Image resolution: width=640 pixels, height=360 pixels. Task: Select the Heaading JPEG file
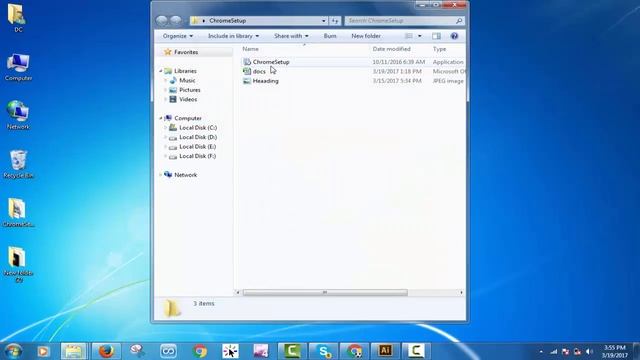point(266,81)
